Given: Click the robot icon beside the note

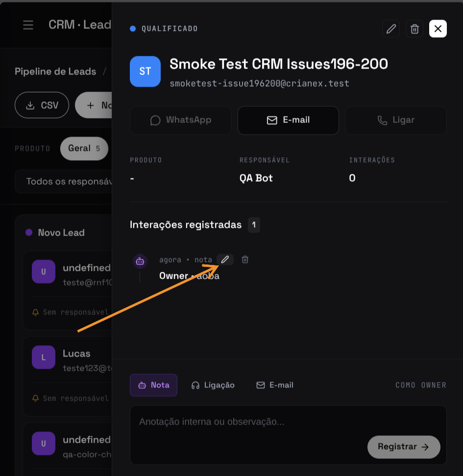Looking at the screenshot, I should pyautogui.click(x=140, y=261).
